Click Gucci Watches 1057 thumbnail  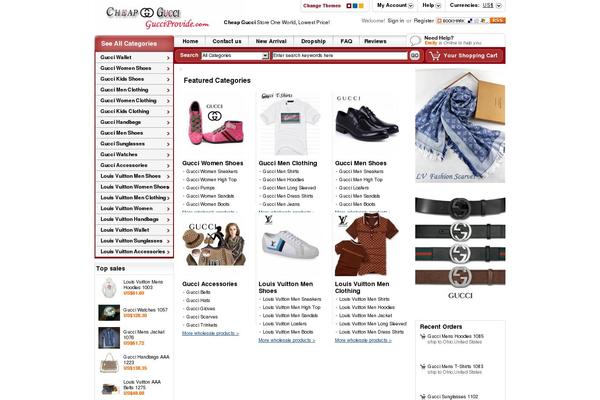tap(109, 313)
